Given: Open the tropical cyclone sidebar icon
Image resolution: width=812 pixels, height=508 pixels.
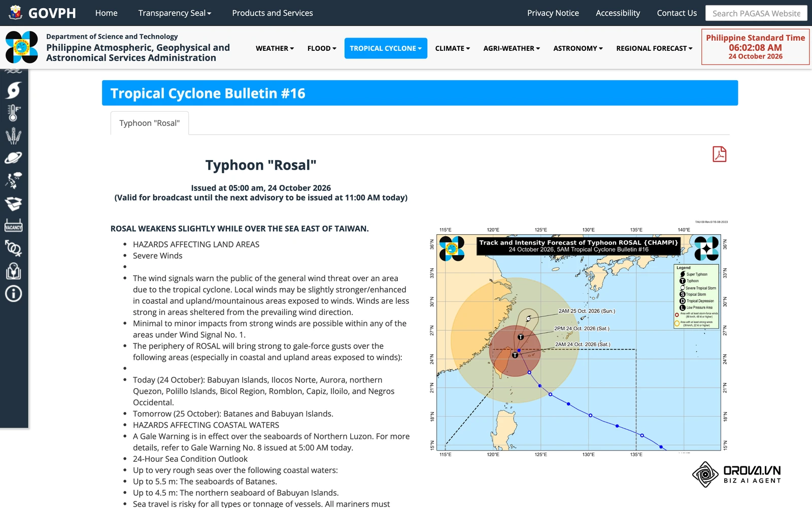Looking at the screenshot, I should point(14,90).
